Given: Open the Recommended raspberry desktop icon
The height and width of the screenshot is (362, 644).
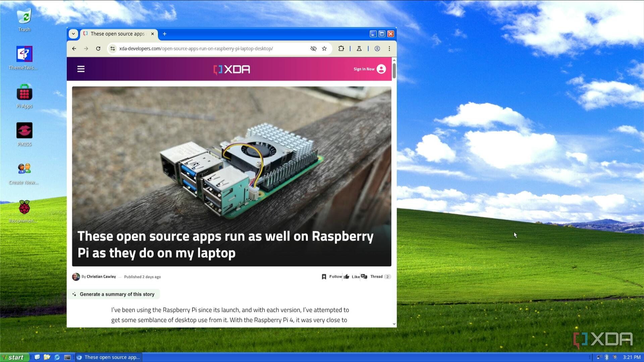Looking at the screenshot, I should [x=24, y=211].
